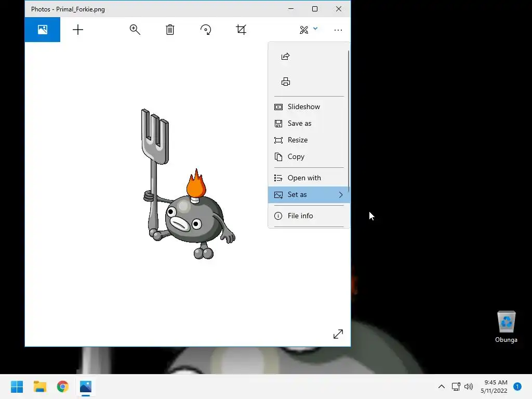
Task: Maximize the Photos window
Action: coord(315,9)
